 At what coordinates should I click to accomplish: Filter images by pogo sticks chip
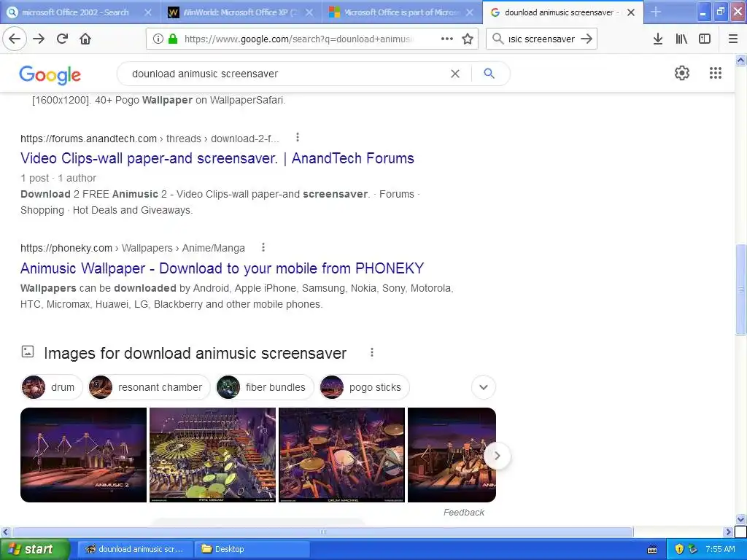click(365, 387)
